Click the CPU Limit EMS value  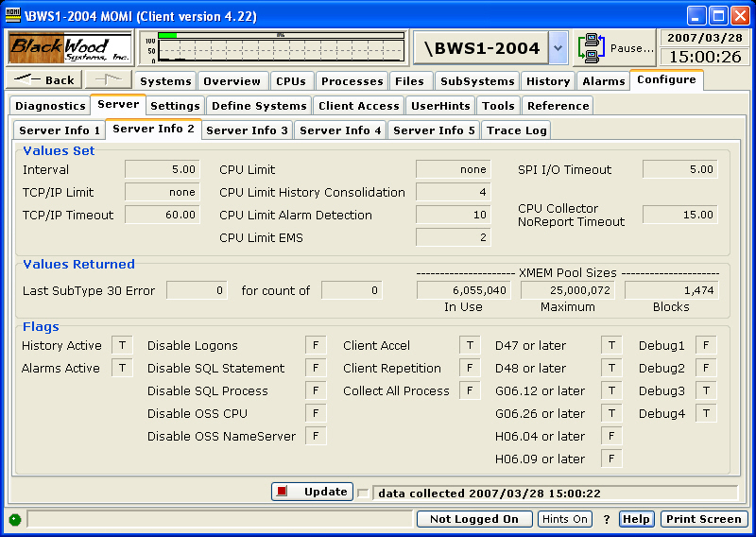454,237
